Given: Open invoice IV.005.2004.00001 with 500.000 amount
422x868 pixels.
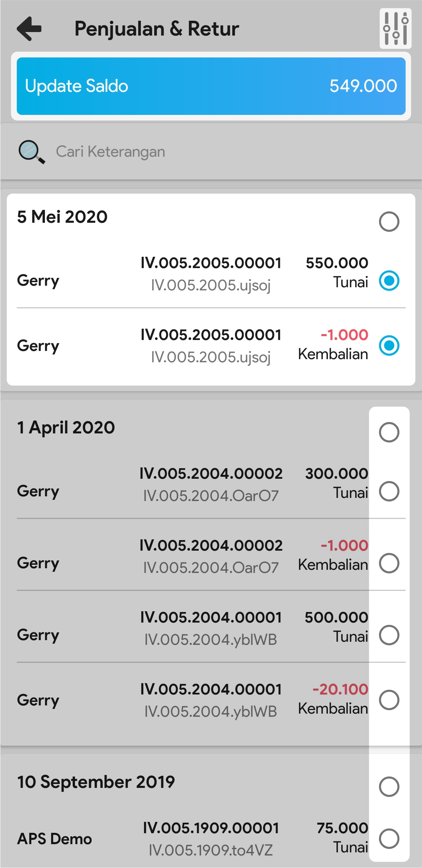Looking at the screenshot, I should pos(211,617).
